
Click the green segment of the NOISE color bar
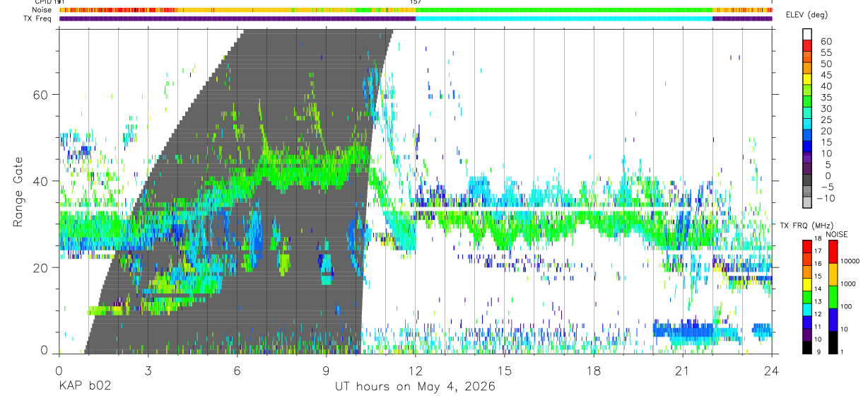tap(833, 296)
